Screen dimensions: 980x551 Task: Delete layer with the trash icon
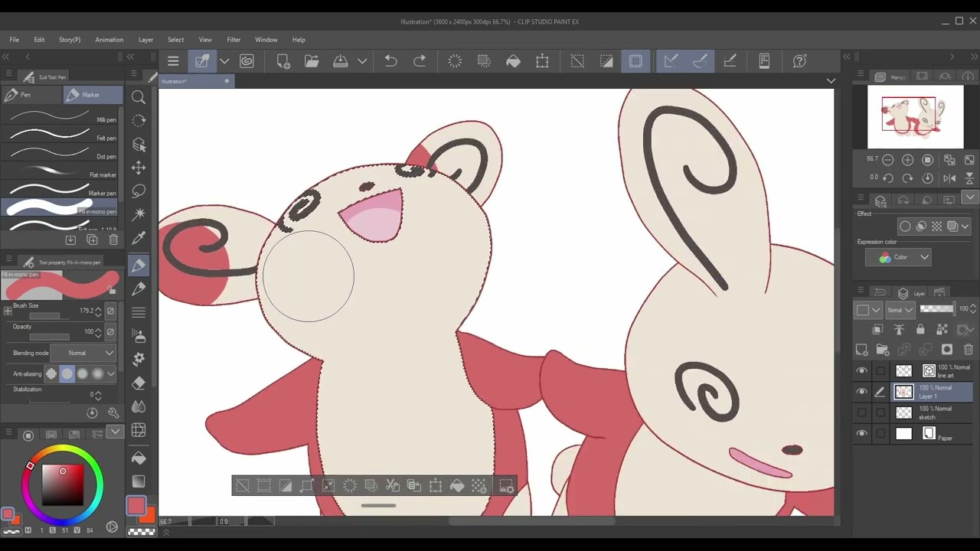(969, 350)
